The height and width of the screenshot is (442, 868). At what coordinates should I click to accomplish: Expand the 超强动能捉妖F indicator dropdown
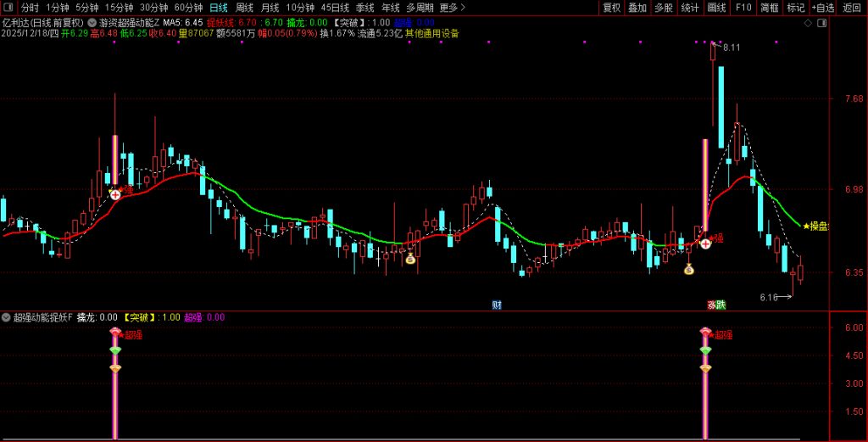tap(7, 317)
